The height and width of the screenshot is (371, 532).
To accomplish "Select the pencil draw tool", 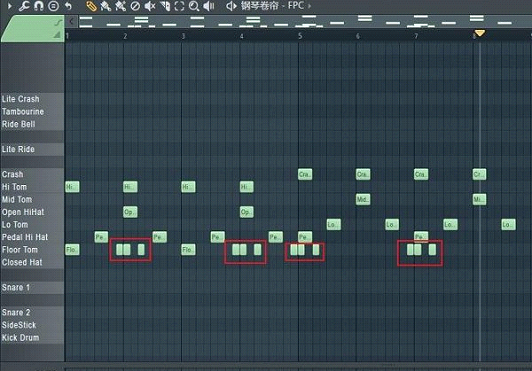I will point(91,6).
